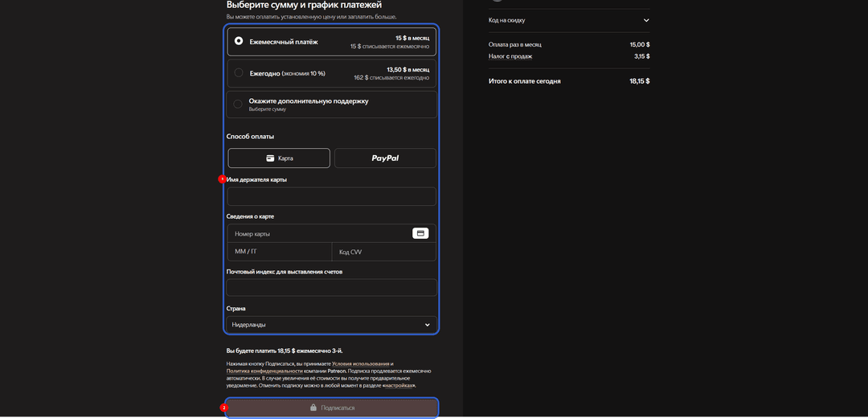Click the Имя держателя карты input field

click(332, 196)
